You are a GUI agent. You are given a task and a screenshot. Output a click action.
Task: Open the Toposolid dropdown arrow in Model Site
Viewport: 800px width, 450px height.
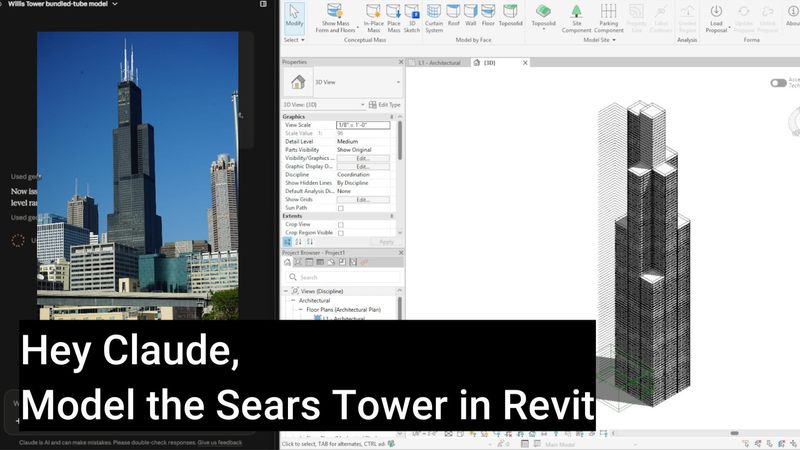544,29
